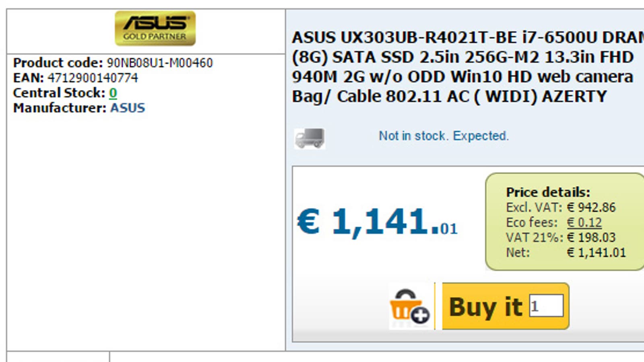Click the 'Not in stock. Expected.' text

click(444, 136)
